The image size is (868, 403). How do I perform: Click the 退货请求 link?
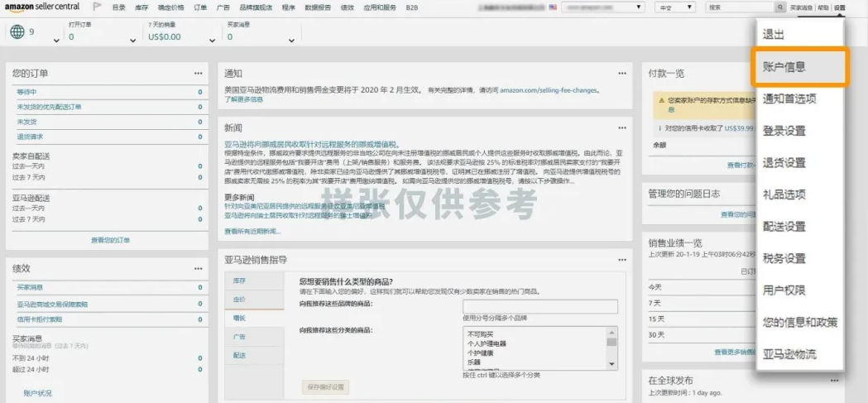click(x=30, y=137)
